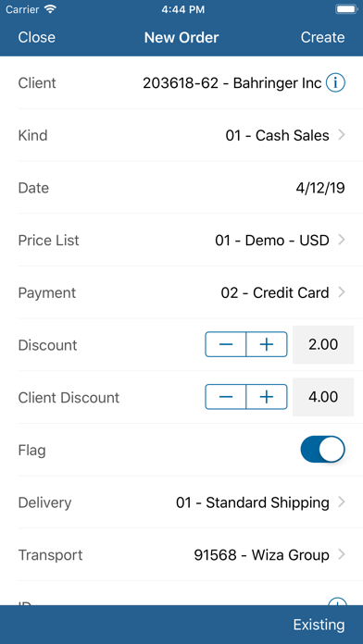Increase Client Discount with plus button

pos(267,397)
